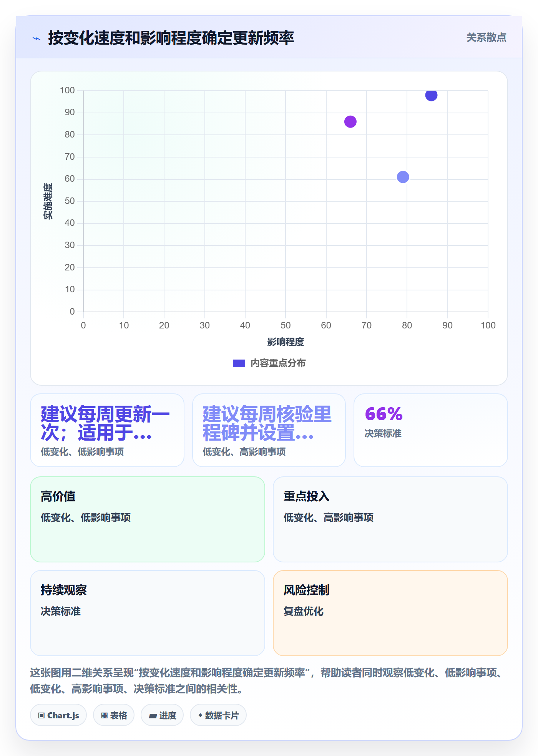Viewport: 538px width, 756px height.
Task: Select the light blue scatter point in the chart
Action: click(403, 177)
